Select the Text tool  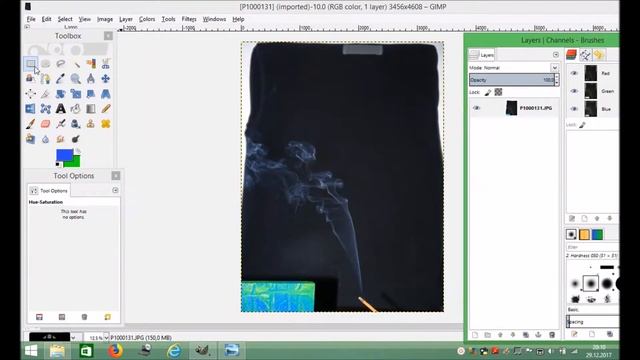click(x=61, y=109)
